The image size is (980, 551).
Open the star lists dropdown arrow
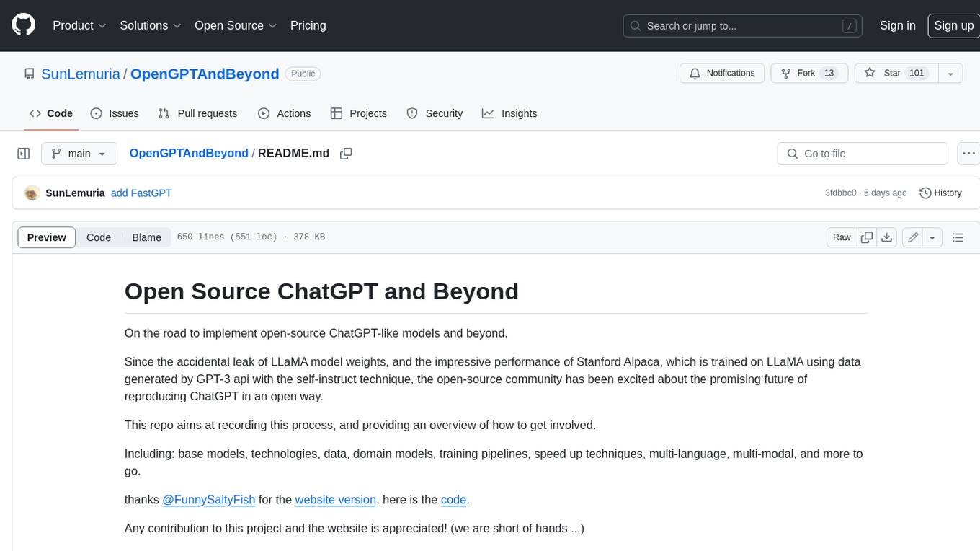[950, 74]
